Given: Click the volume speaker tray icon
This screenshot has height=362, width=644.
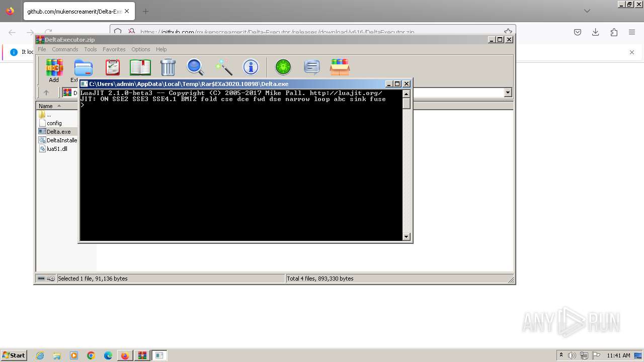Looking at the screenshot, I should pos(572,355).
